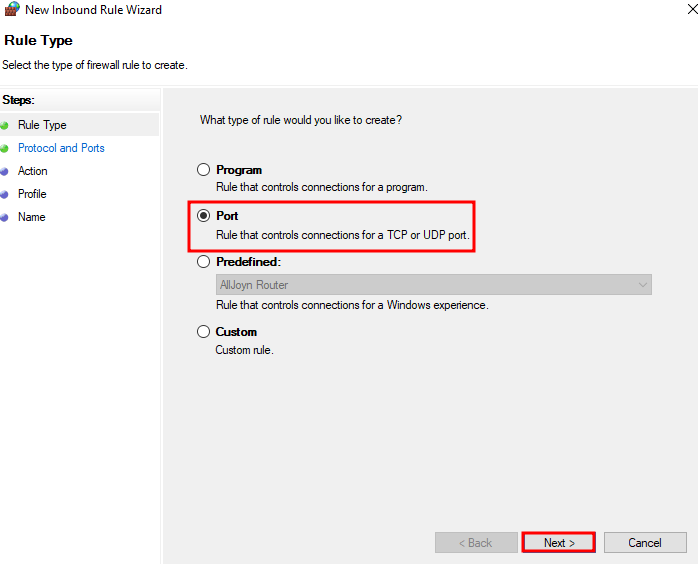Click the dropdown chevron arrow of Predefined
Viewport: 698px width, 564px height.
click(642, 284)
